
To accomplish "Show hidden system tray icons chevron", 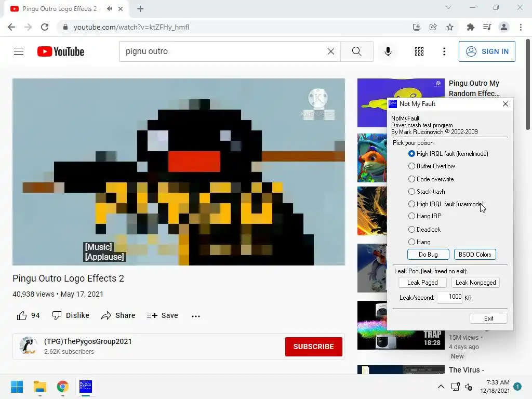I will 441,387.
